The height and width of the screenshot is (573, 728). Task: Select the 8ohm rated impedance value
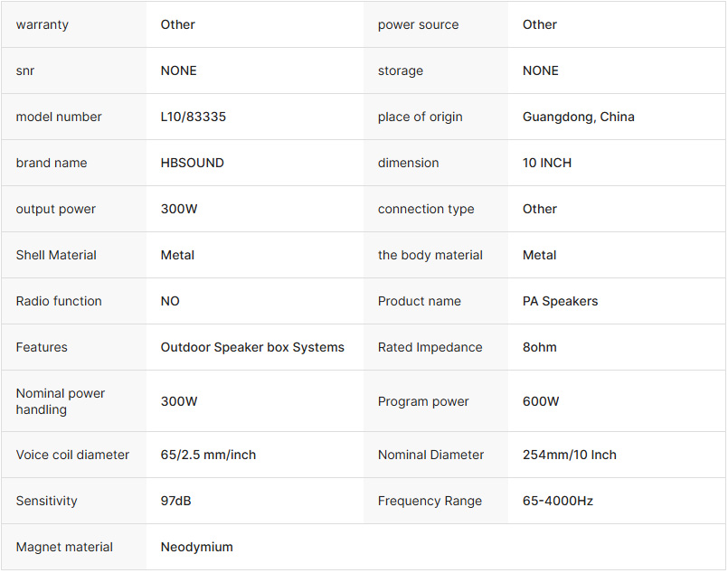point(539,347)
